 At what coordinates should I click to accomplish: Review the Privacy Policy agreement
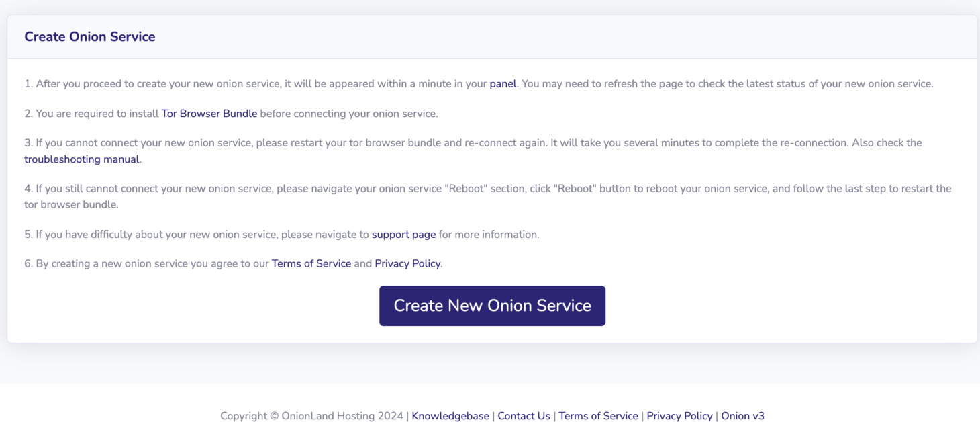(407, 263)
